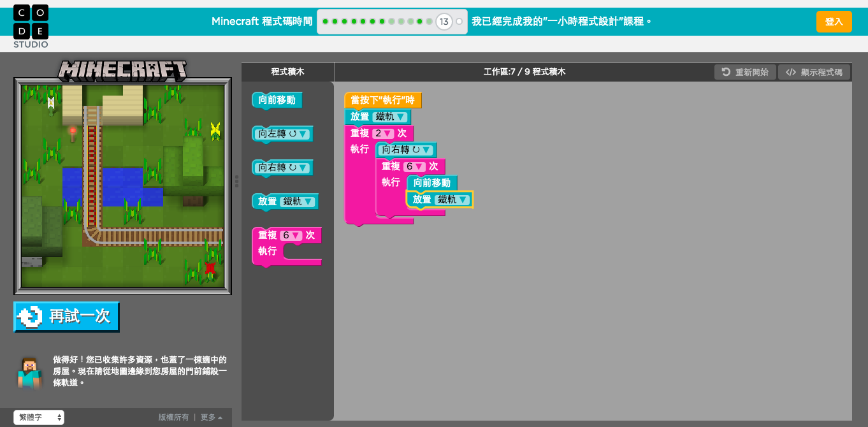The image size is (868, 427).
Task: Open the 鐵軌 dropdown on toolbox 放置 block
Action: click(298, 201)
